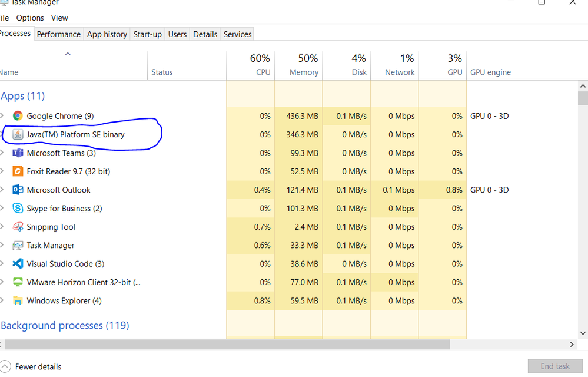
Task: Click the Foxit Reader icon
Action: pyautogui.click(x=18, y=171)
